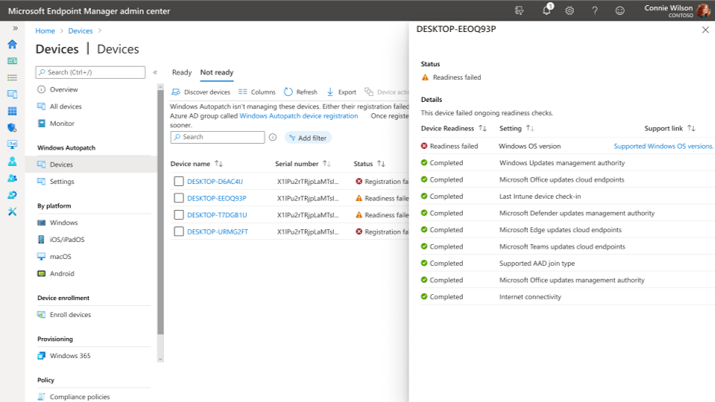Open Endpoint security shield icon in rail
This screenshot has height=402, width=715.
pos(12,128)
